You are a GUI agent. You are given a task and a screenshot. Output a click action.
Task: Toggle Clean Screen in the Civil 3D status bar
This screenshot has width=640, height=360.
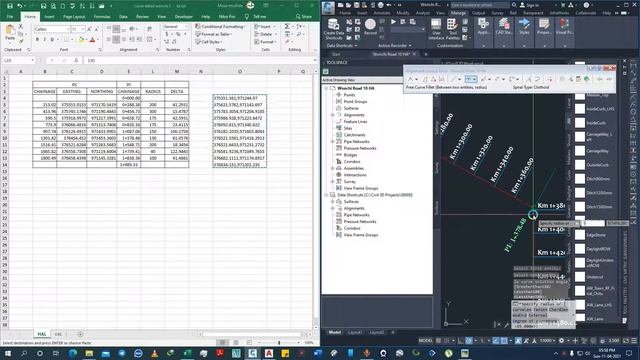[x=626, y=340]
